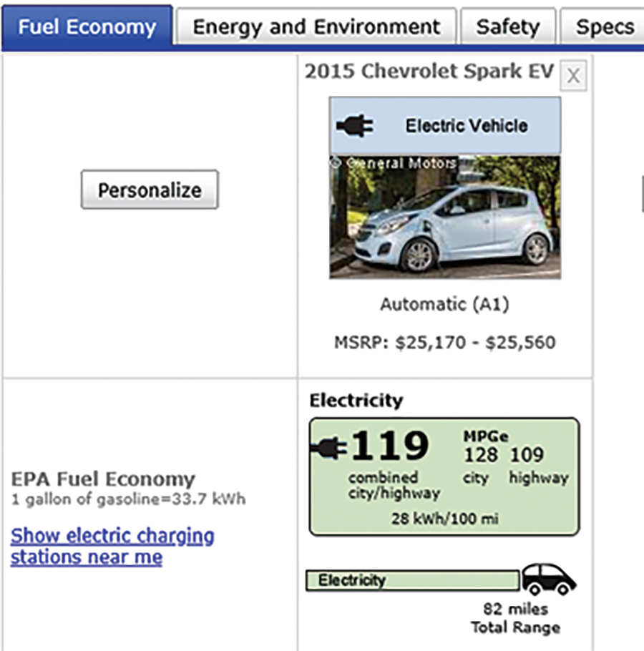
Task: Click the Electricity range progress bar
Action: (x=411, y=581)
